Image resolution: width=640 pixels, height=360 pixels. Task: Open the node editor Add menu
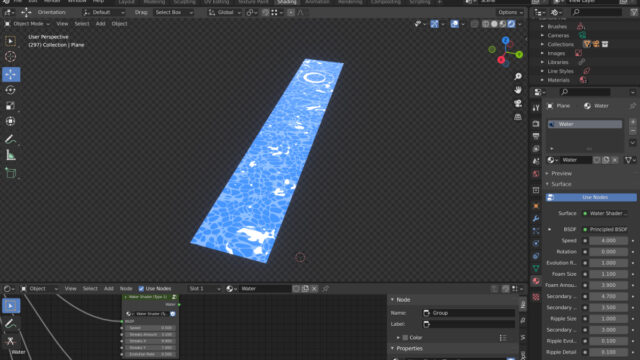(x=109, y=289)
